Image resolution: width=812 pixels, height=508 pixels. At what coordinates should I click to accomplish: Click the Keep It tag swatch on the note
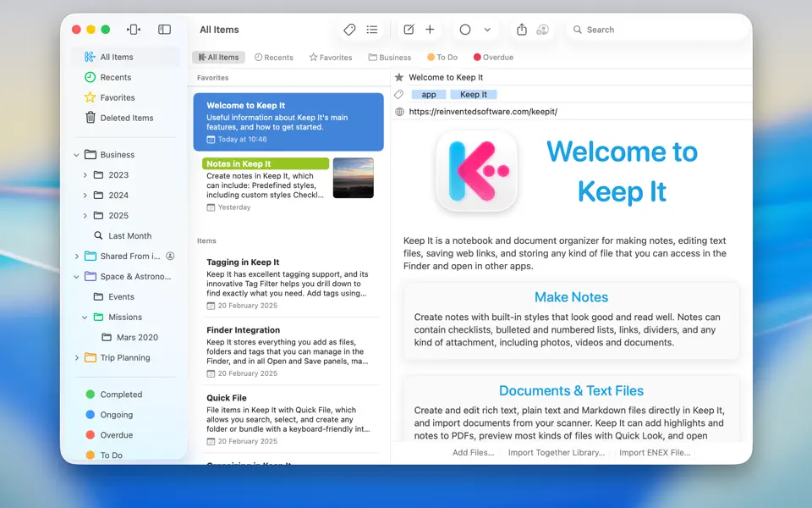(x=474, y=94)
